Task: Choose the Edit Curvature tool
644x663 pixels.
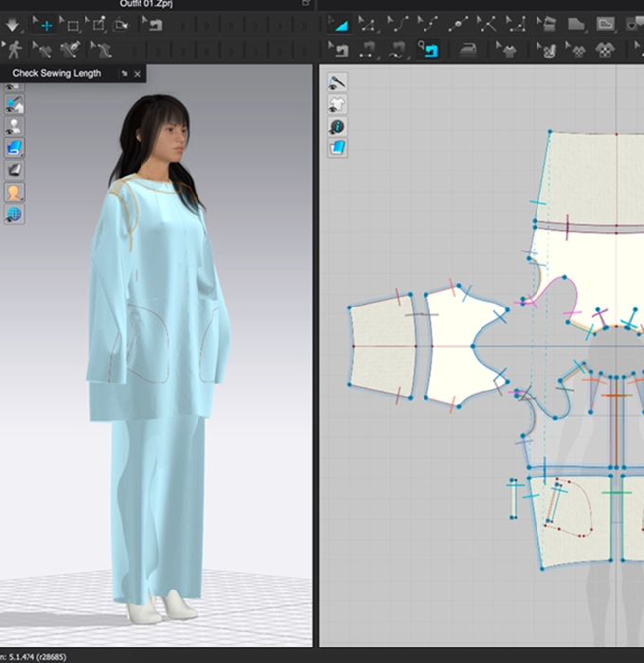Action: pyautogui.click(x=400, y=26)
